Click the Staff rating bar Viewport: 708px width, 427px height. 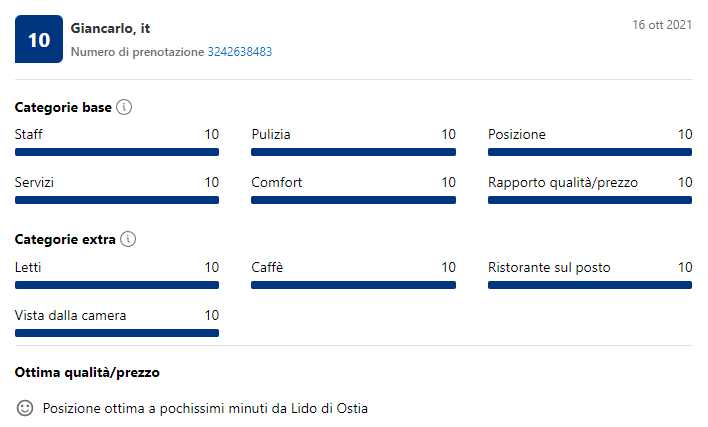[x=117, y=152]
